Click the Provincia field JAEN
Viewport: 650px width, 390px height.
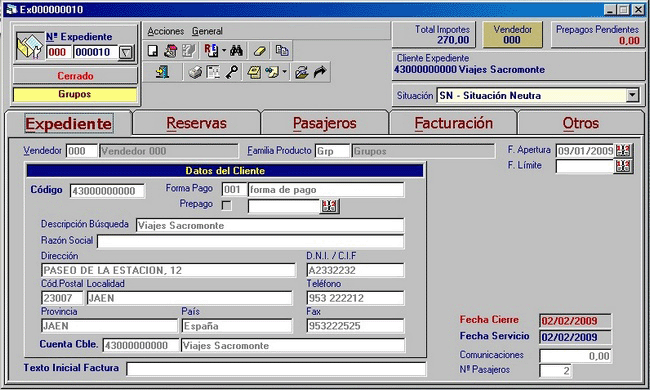[x=109, y=326]
